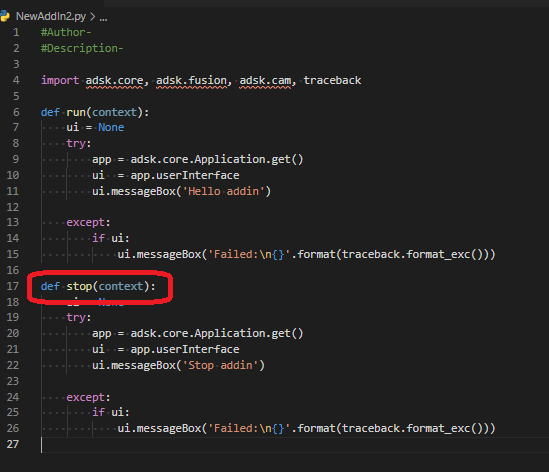549x472 pixels.
Task: Click 'ui = None' on line 7
Action: point(95,127)
